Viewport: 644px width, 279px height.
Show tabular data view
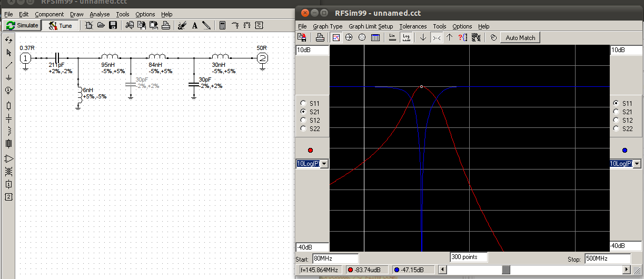click(375, 37)
